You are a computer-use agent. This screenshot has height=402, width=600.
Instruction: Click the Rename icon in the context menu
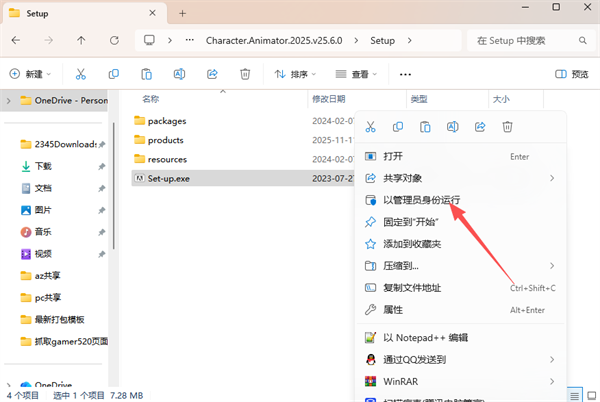tap(453, 127)
